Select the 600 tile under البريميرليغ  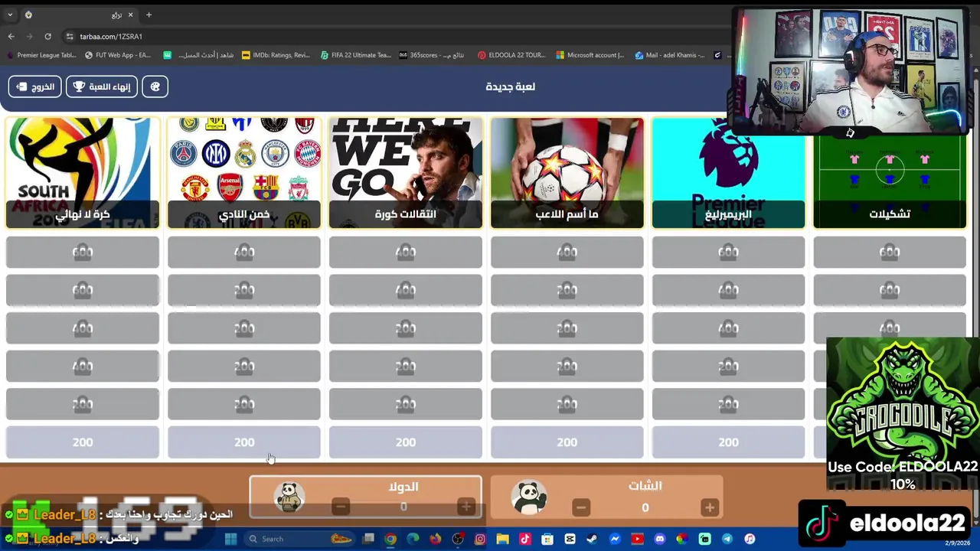(729, 252)
